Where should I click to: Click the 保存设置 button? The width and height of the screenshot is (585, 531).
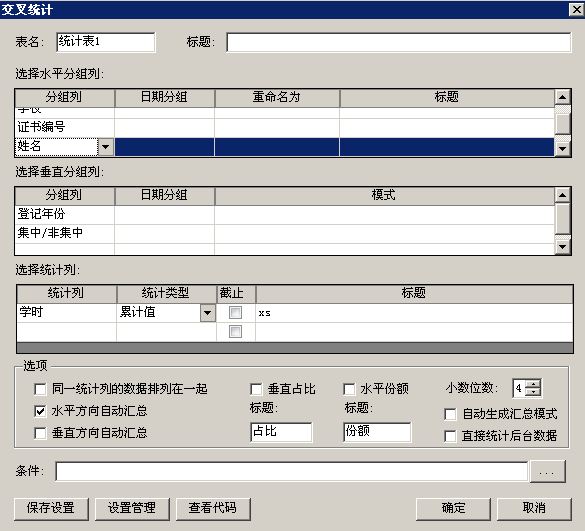[51, 509]
